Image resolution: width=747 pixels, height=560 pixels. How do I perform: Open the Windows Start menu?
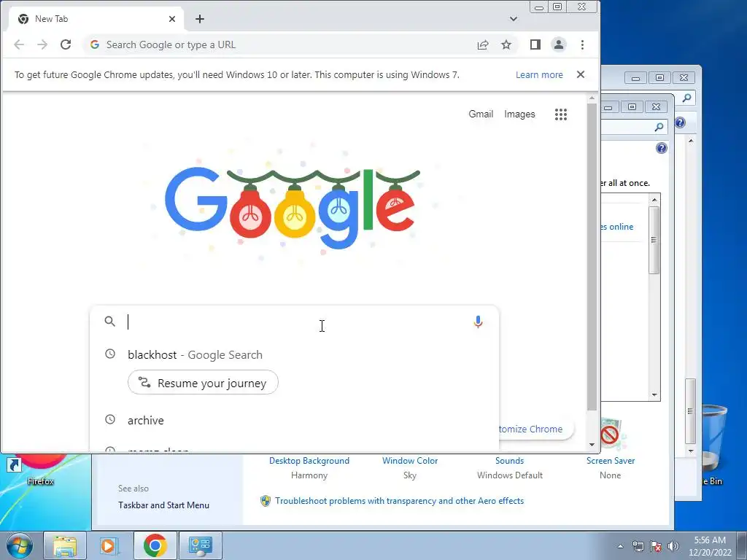pyautogui.click(x=20, y=545)
